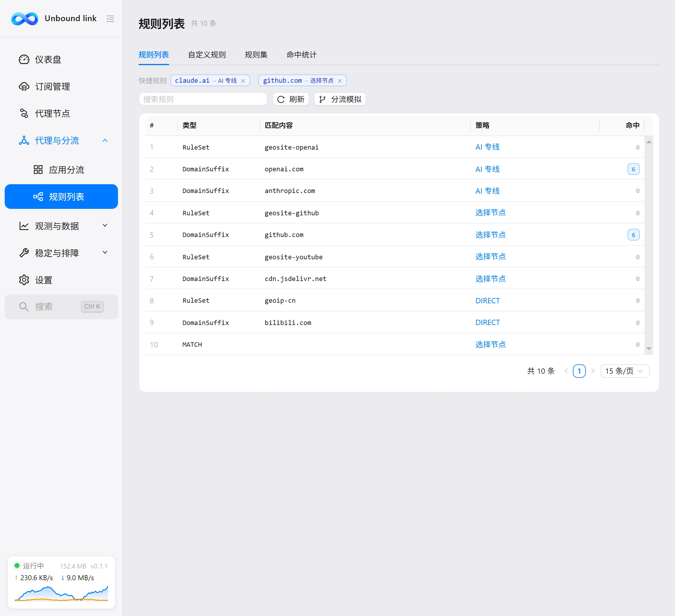This screenshot has height=616, width=675.
Task: Open the 仪表盘 dashboard page
Action: (x=61, y=60)
